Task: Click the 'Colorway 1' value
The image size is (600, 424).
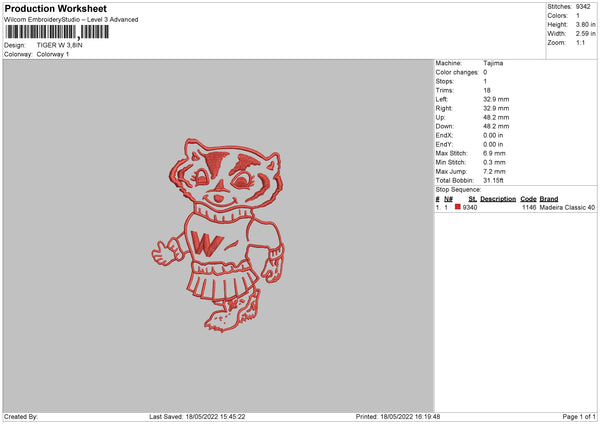Action: (x=53, y=54)
